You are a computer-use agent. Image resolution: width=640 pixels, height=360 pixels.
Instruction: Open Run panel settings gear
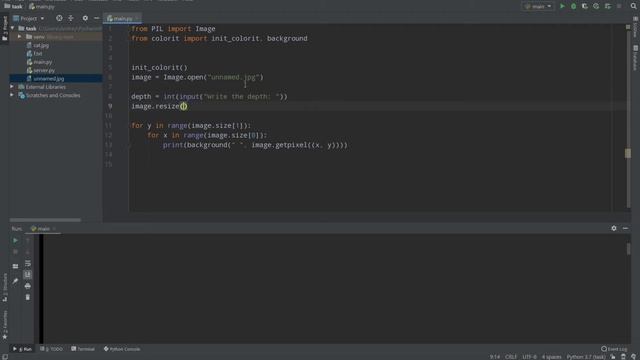[614, 229]
